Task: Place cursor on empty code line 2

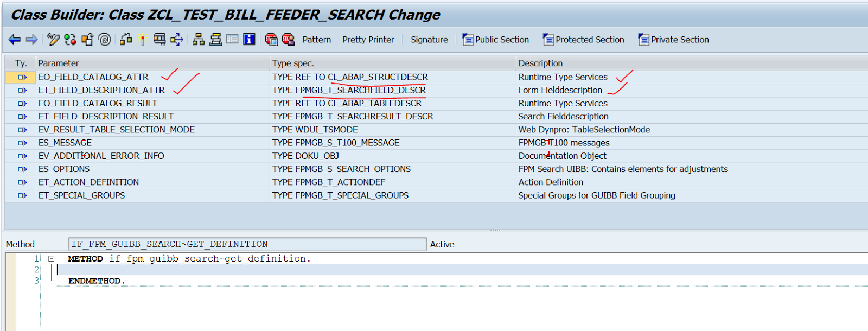Action: tap(461, 270)
